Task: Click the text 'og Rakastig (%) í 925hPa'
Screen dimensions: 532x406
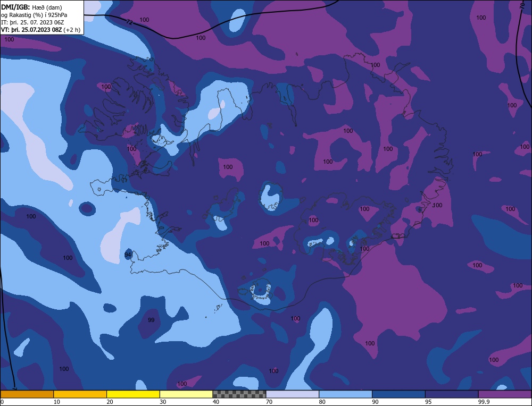Action: 34,15
